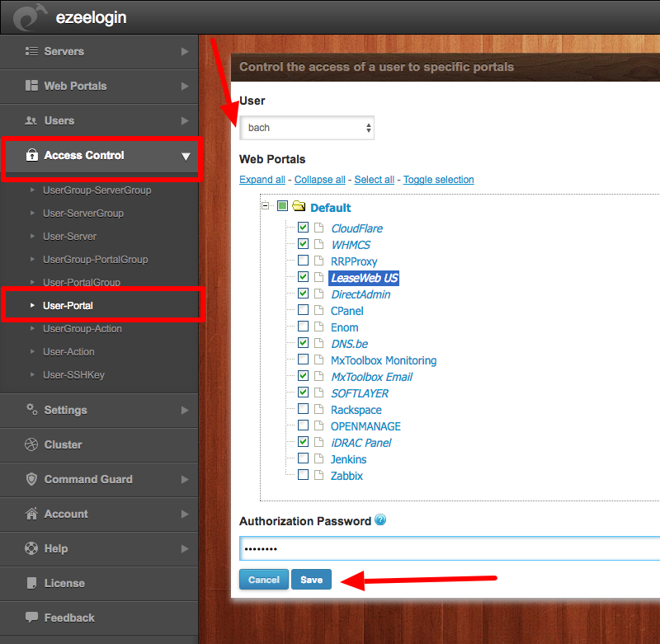This screenshot has width=660, height=644.
Task: Open the User-Action submenu item
Action: point(68,351)
